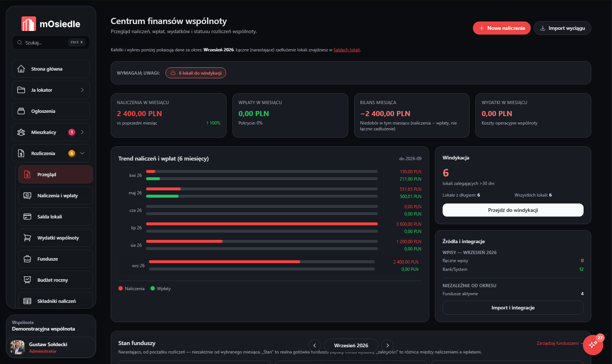Collapse the Rozliczenia submenu chevron
This screenshot has width=612, height=364.
(82, 153)
